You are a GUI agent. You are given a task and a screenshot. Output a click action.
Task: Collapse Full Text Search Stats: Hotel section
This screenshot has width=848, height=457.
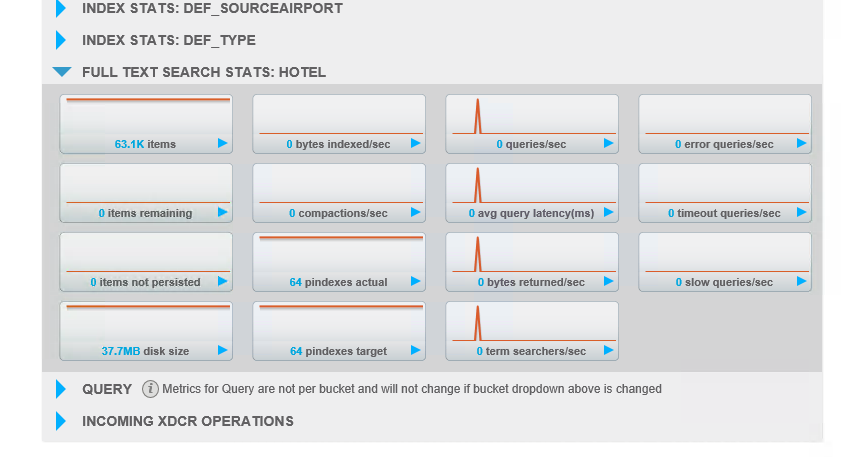click(62, 72)
